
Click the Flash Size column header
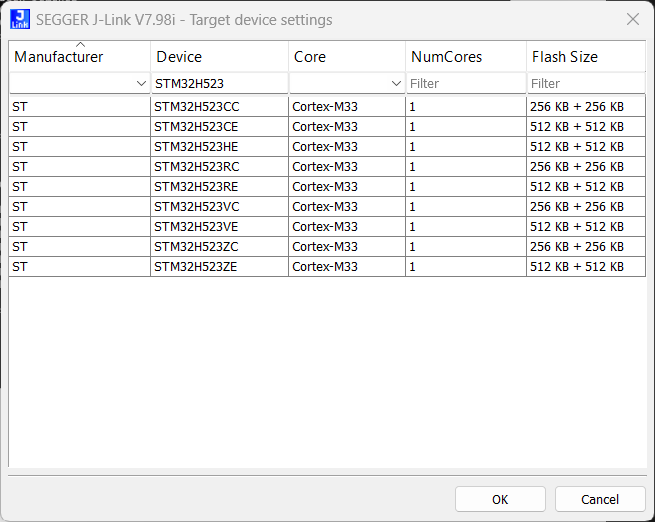586,57
